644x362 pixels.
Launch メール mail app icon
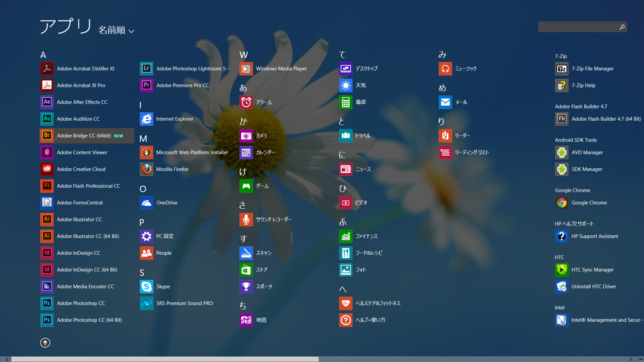[x=446, y=102]
